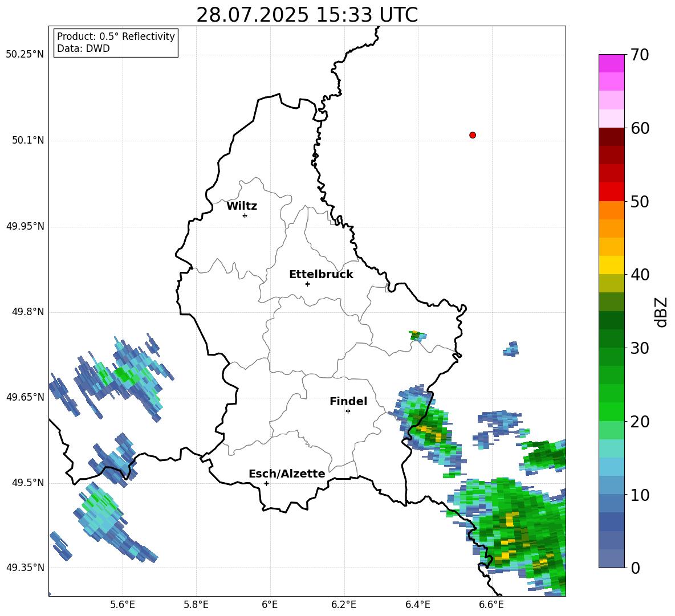Click the small isolated radar echo near 6.4°E 49.76°N

pyautogui.click(x=417, y=336)
